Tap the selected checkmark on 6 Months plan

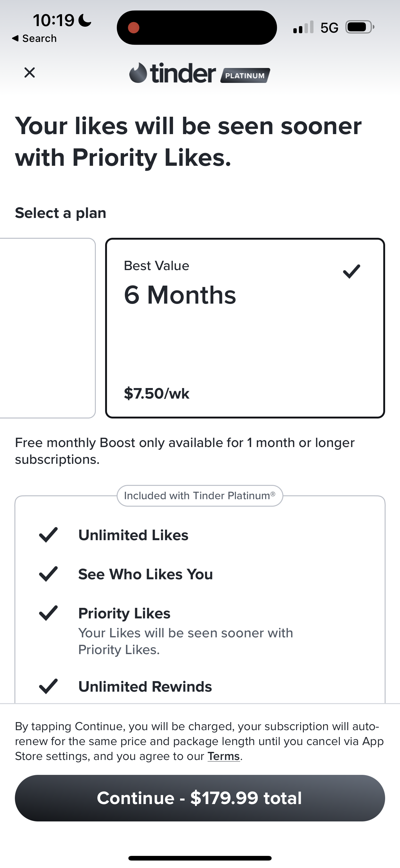point(352,272)
